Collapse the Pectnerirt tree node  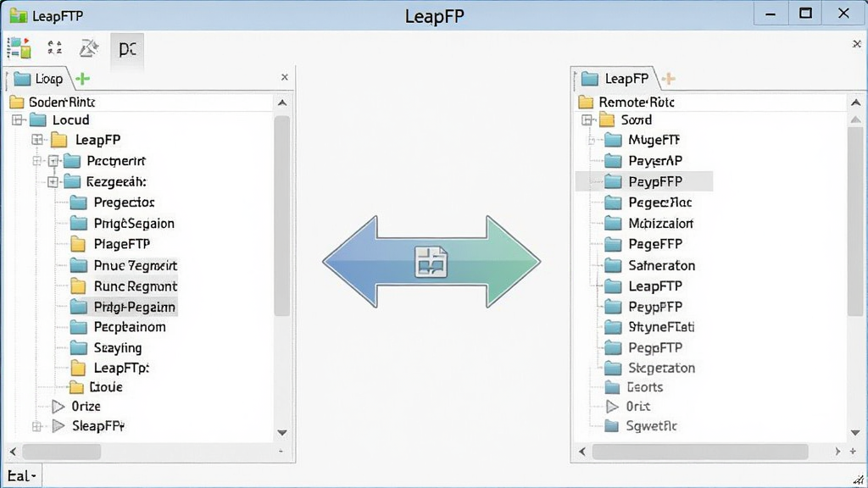click(x=53, y=161)
